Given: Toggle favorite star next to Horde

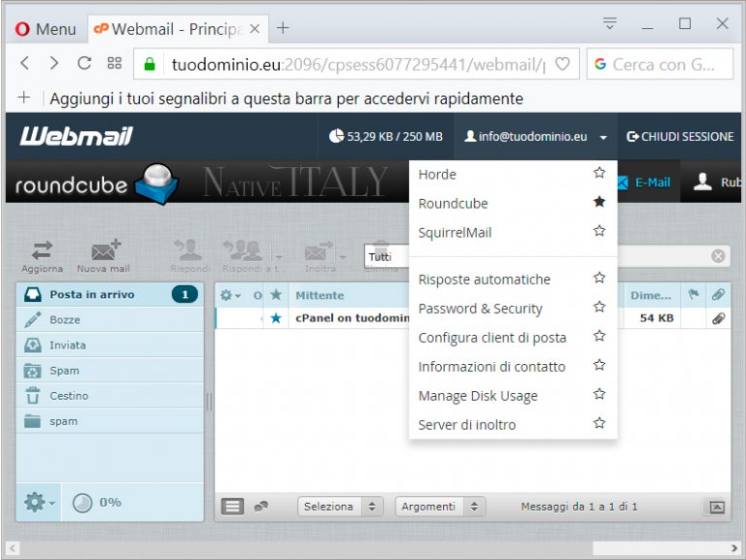Looking at the screenshot, I should point(599,174).
